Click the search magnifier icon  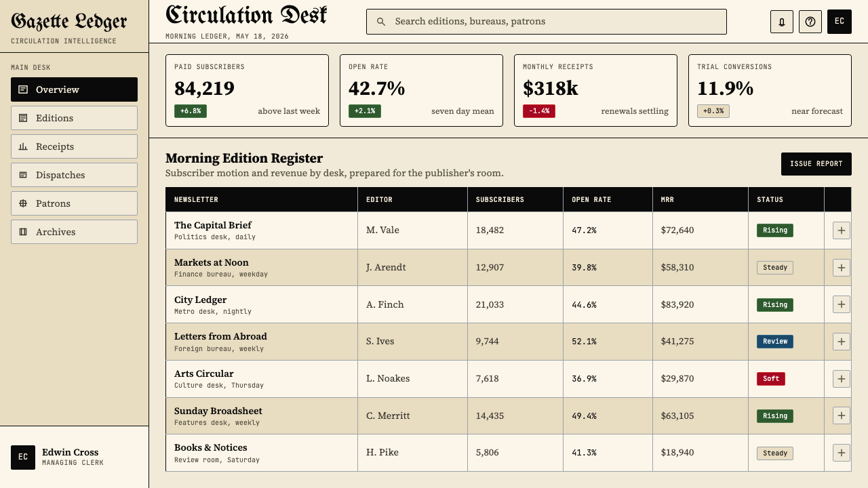[x=381, y=22]
